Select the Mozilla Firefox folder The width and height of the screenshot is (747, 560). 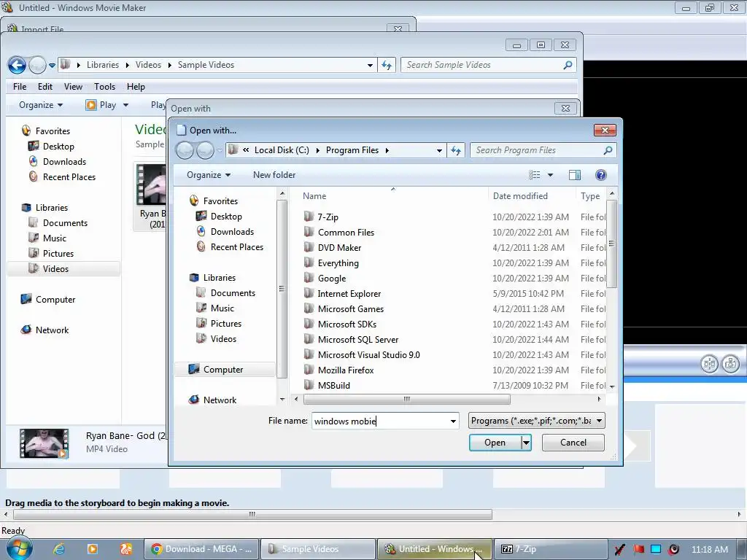tap(345, 370)
